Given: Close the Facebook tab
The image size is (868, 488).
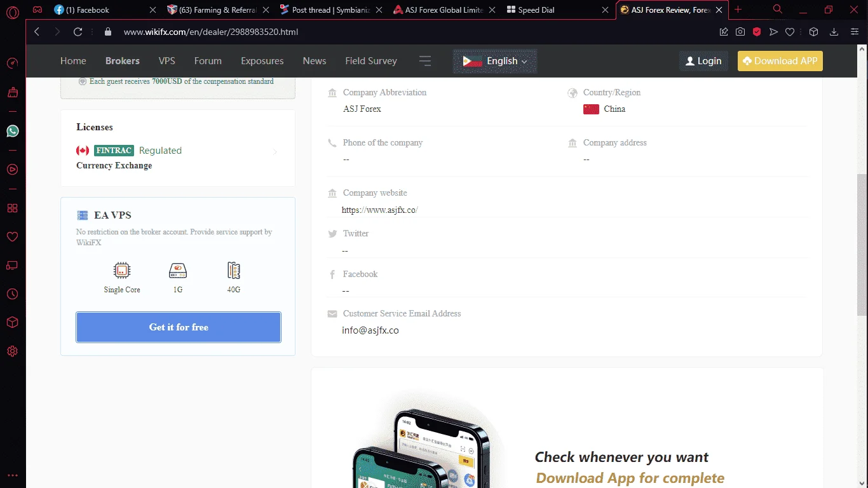Looking at the screenshot, I should pos(152,10).
